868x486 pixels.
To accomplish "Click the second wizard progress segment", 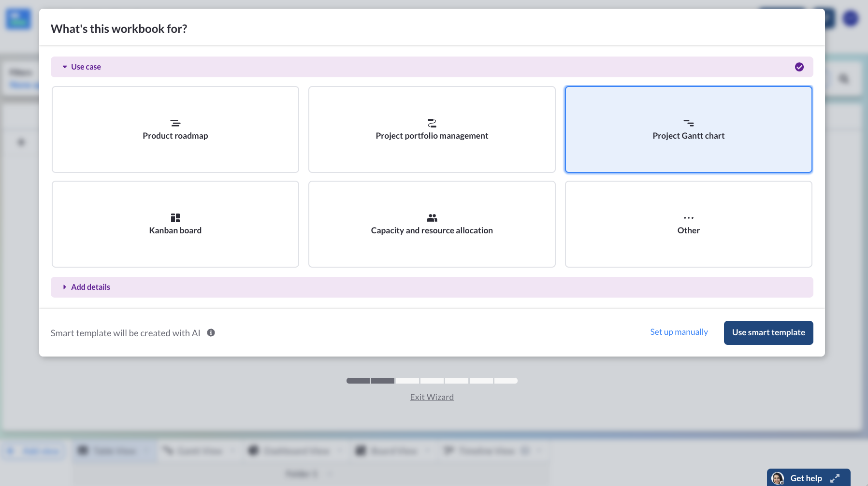I will tap(383, 381).
